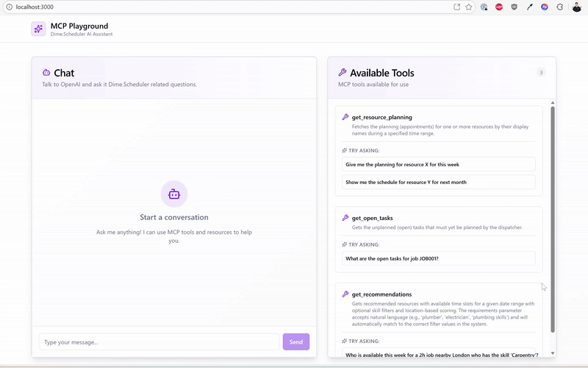Image resolution: width=588 pixels, height=368 pixels.
Task: Select 'Give me the planning for resource X' suggestion
Action: point(438,164)
